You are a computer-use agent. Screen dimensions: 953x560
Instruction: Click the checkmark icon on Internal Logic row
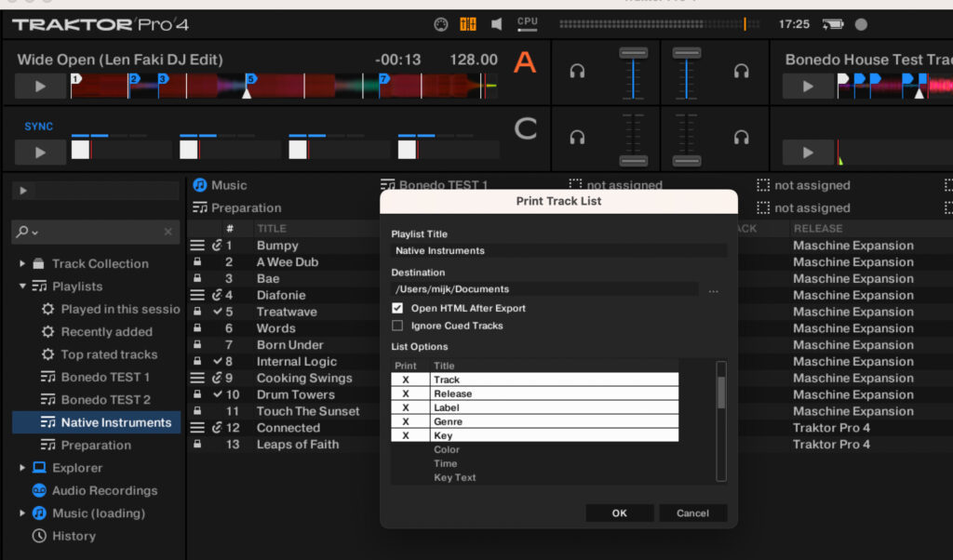coord(218,361)
